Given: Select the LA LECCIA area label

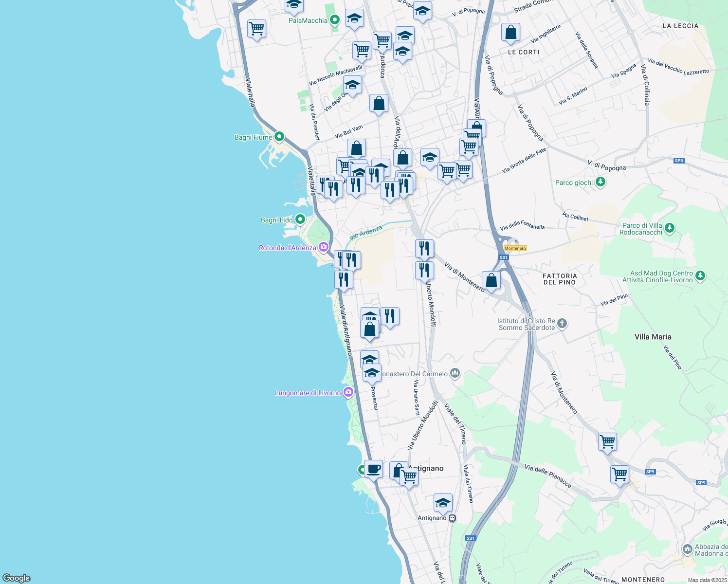Looking at the screenshot, I should click(x=680, y=26).
